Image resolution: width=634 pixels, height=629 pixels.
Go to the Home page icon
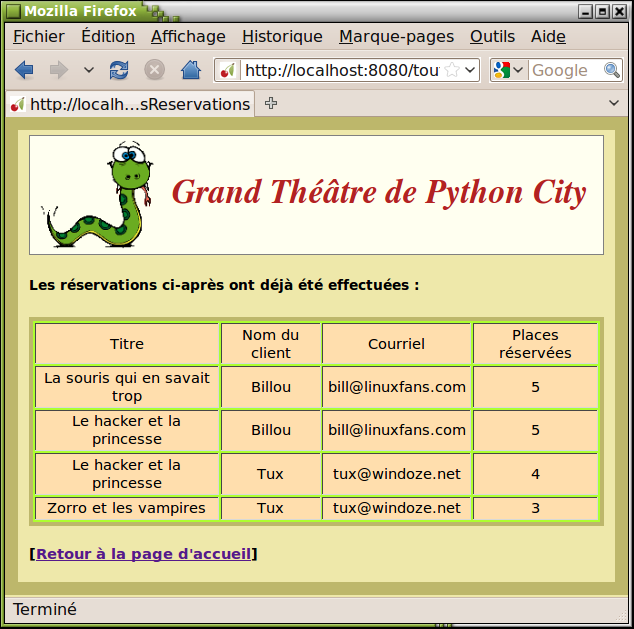(190, 70)
